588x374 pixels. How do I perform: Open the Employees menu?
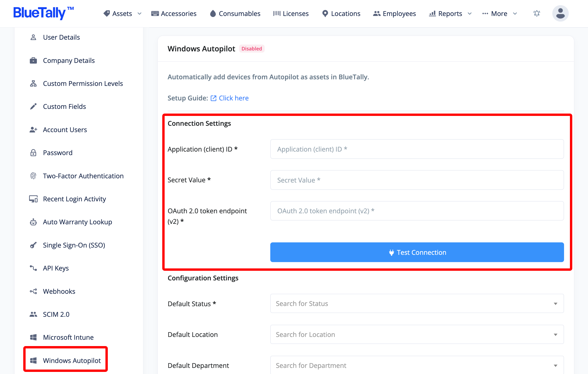395,13
